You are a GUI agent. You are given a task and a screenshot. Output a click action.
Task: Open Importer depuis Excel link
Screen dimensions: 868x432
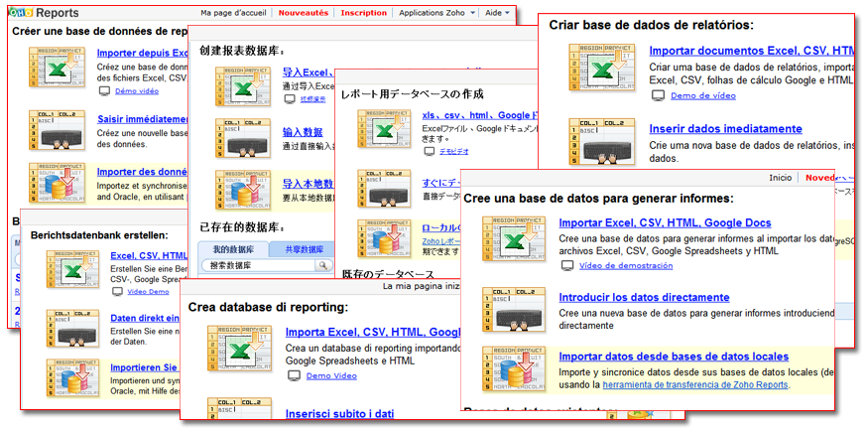click(143, 54)
